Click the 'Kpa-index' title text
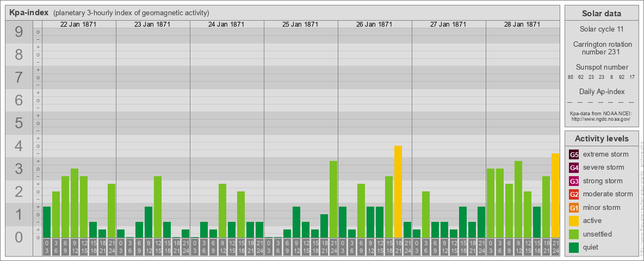Image resolution: width=644 pixels, height=261 pixels. coord(29,13)
